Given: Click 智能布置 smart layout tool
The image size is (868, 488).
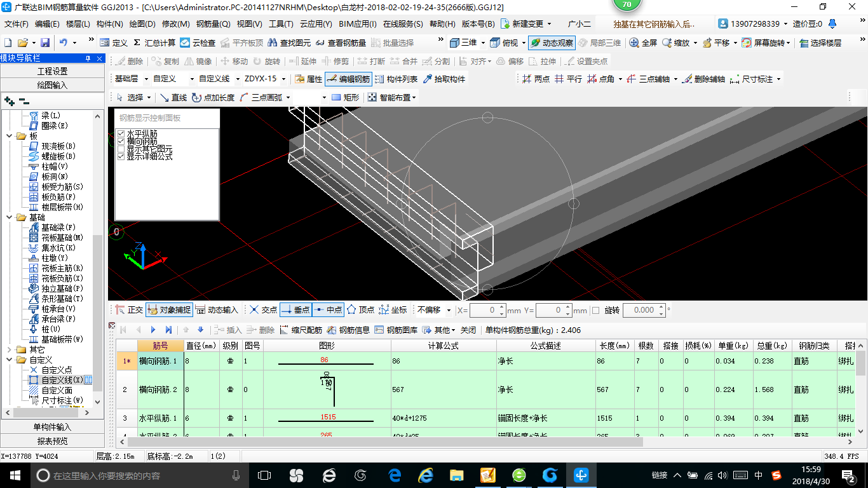Looking at the screenshot, I should click(x=391, y=97).
